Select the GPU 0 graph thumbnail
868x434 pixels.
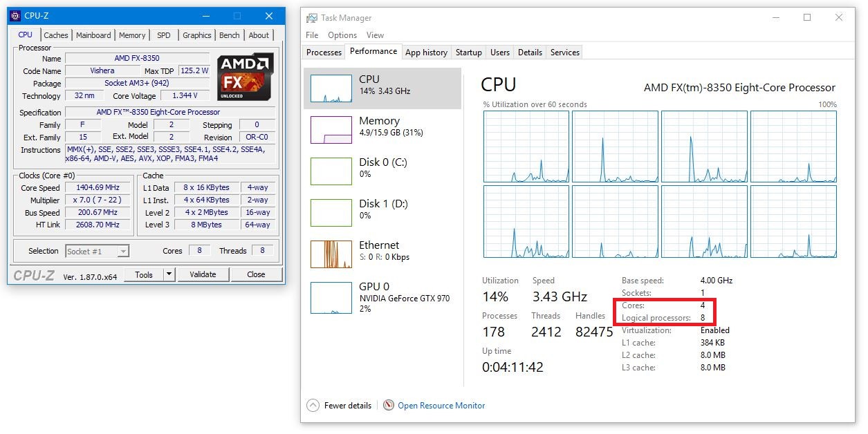[x=331, y=297]
